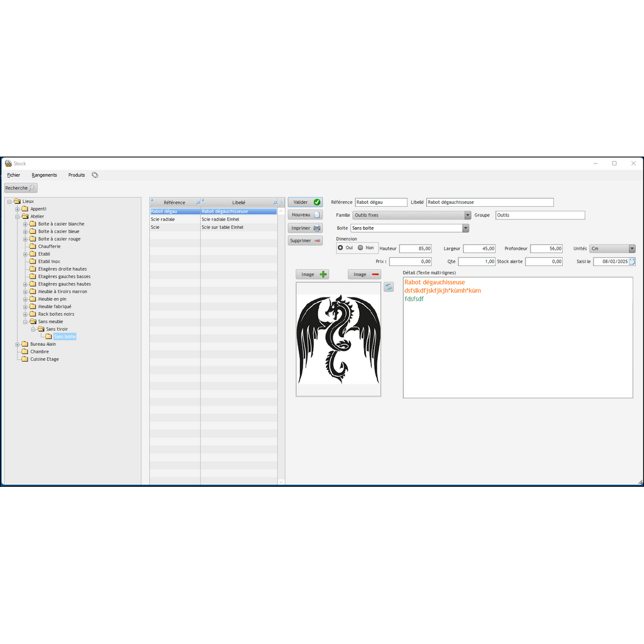
Task: Select the 'Sans boite' tree item
Action: (x=65, y=337)
